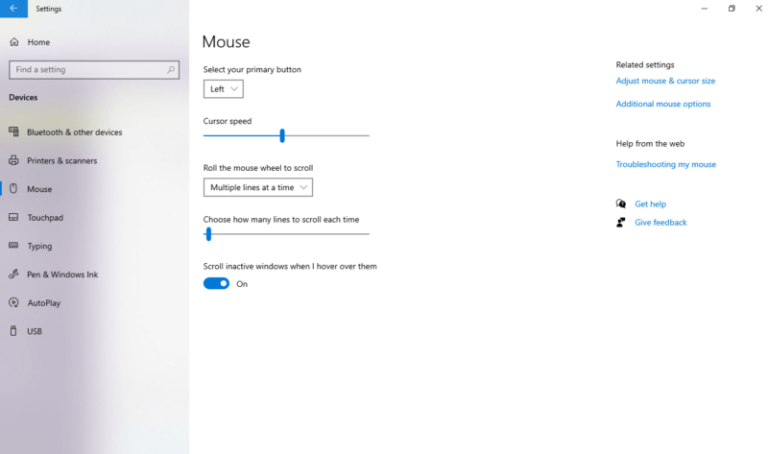
Task: Click the Give feedback link
Action: (x=660, y=222)
